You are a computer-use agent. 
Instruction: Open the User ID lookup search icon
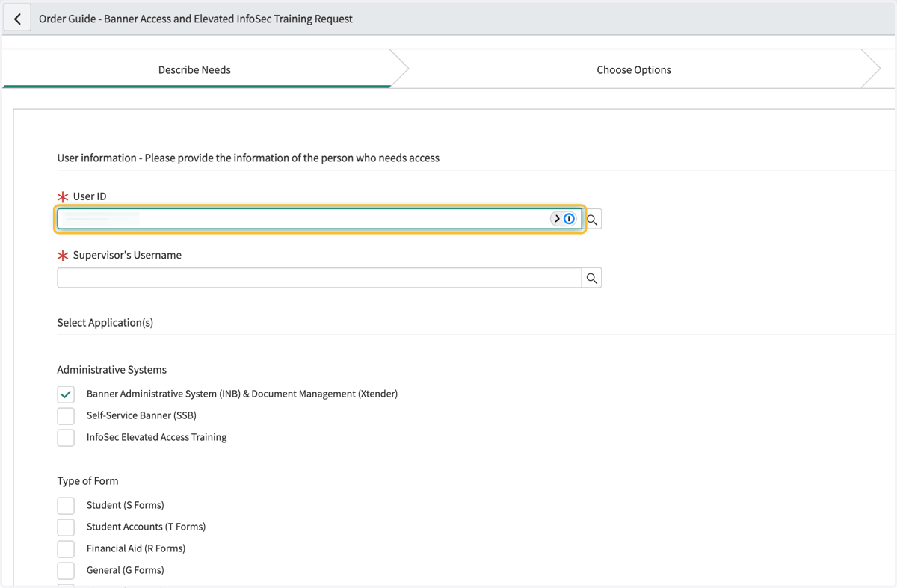coord(592,220)
